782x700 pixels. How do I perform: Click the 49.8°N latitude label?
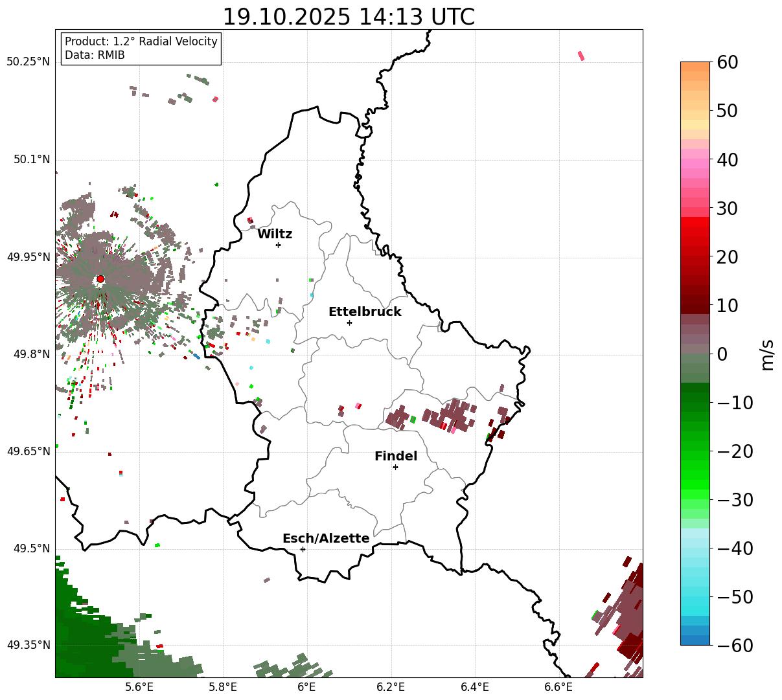tap(32, 354)
